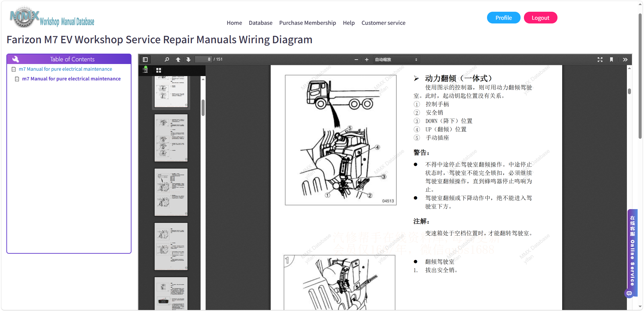This screenshot has height=311, width=644.
Task: Click the document icon beside first contents entry
Action: pyautogui.click(x=14, y=69)
